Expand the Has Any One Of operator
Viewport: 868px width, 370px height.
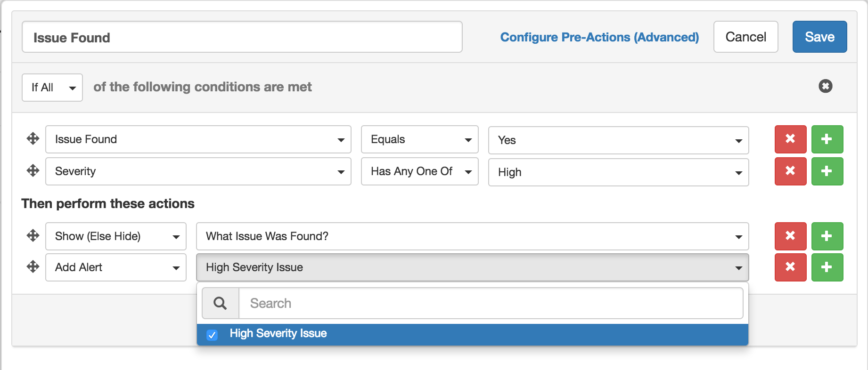[419, 171]
